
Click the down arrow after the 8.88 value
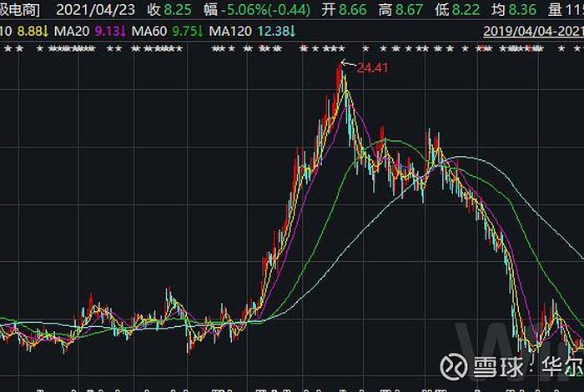coord(46,31)
